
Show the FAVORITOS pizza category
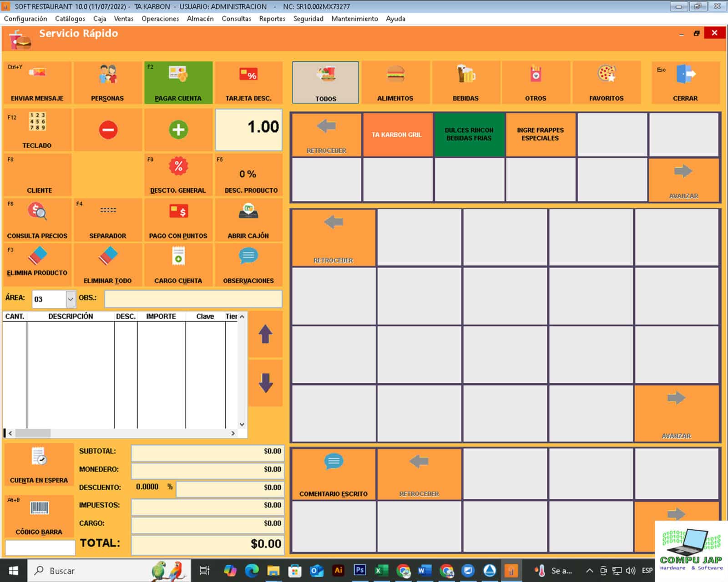607,83
